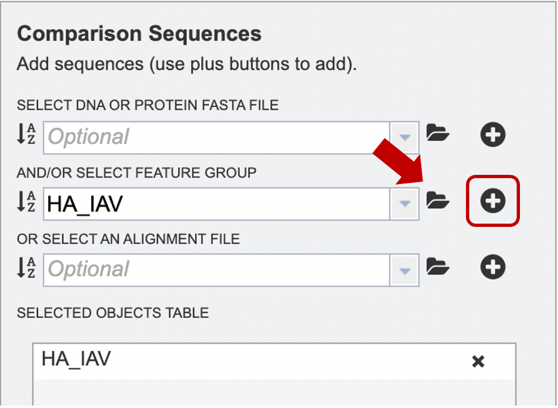Add HA_IAV feature group with plus button

coord(493,201)
